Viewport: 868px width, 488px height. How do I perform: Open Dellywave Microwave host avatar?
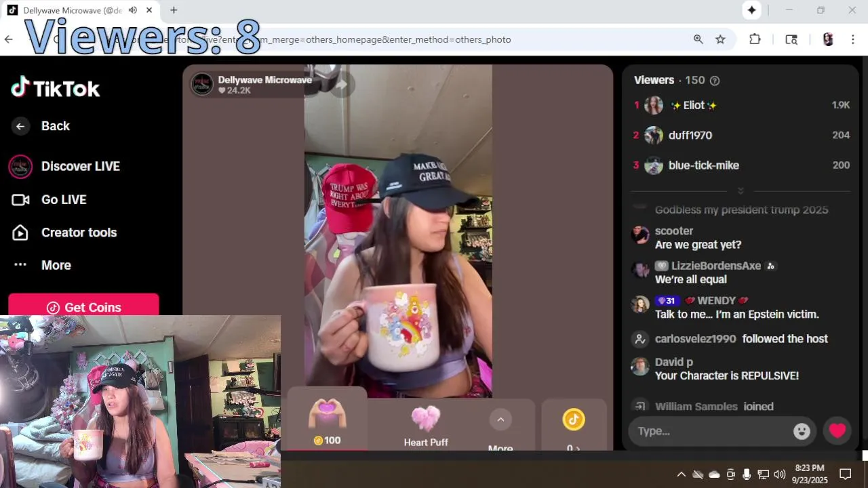click(202, 84)
